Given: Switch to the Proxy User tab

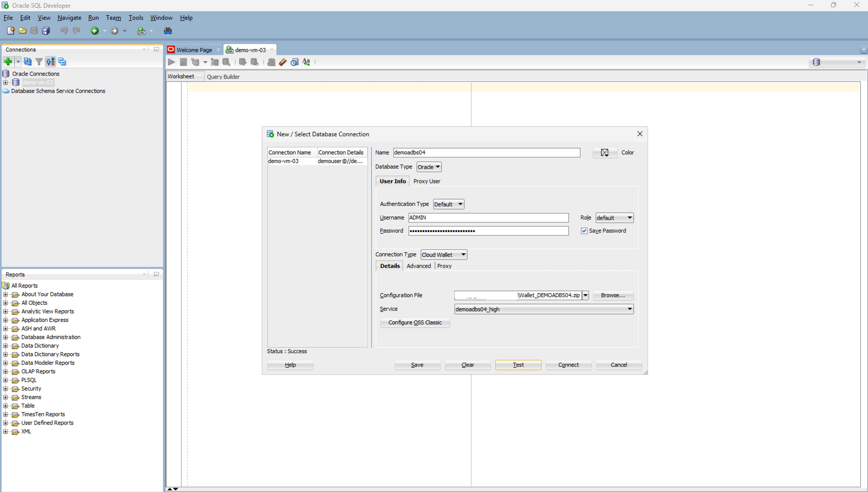Looking at the screenshot, I should pyautogui.click(x=427, y=181).
